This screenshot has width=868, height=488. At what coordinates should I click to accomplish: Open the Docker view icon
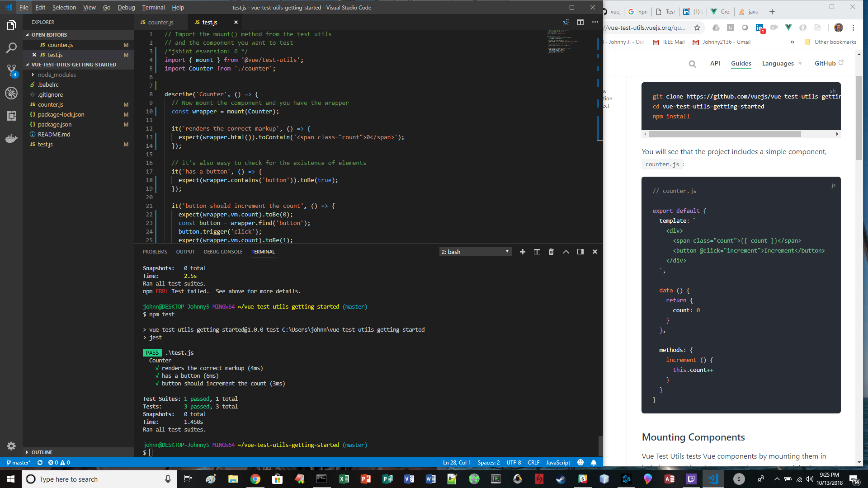pyautogui.click(x=11, y=138)
